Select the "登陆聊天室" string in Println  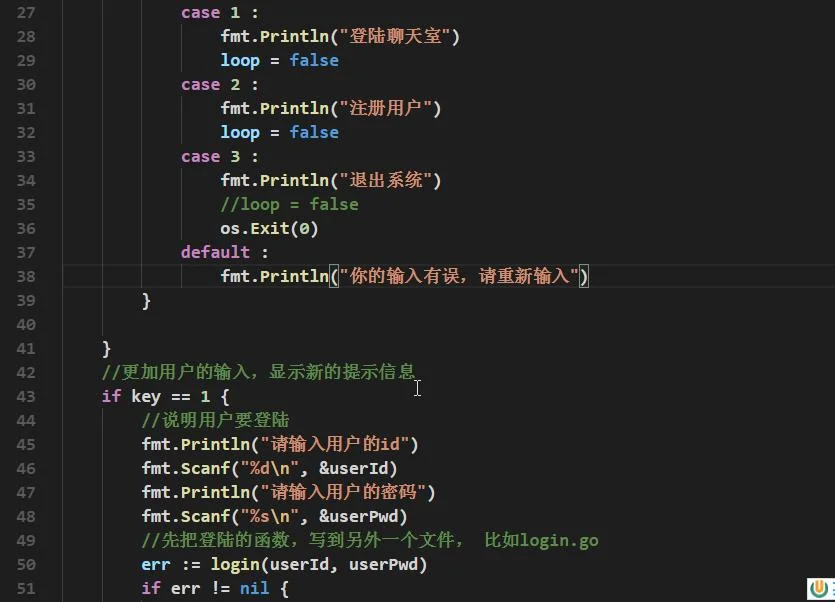coord(395,36)
